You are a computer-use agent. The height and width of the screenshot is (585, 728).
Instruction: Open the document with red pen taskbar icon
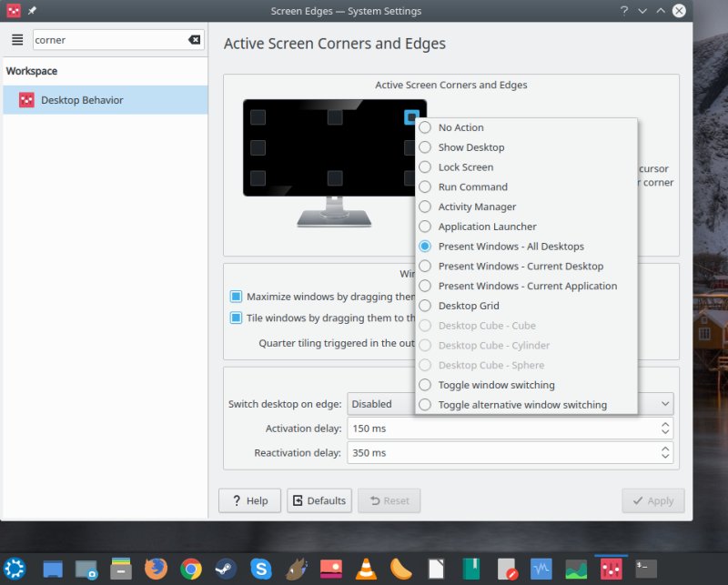[507, 569]
